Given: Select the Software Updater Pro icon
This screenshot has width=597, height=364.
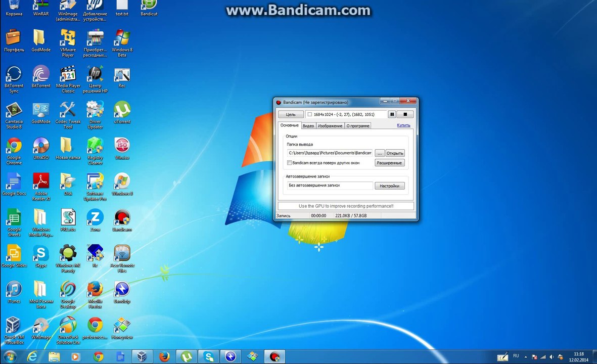Looking at the screenshot, I should 95,187.
